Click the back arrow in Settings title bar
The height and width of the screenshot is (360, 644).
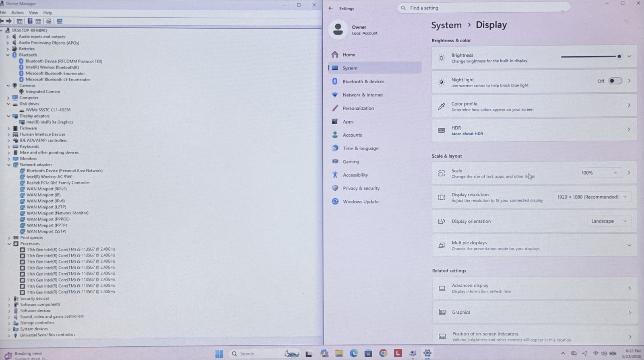point(330,8)
